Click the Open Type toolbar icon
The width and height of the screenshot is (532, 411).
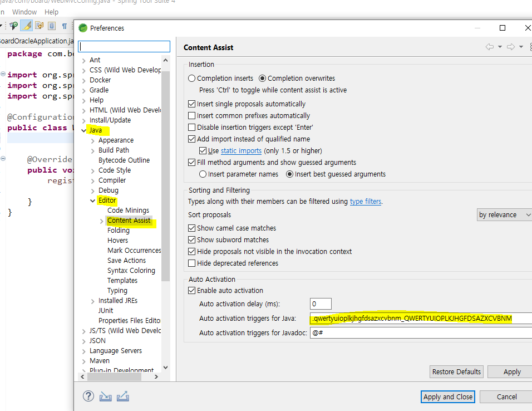13,26
